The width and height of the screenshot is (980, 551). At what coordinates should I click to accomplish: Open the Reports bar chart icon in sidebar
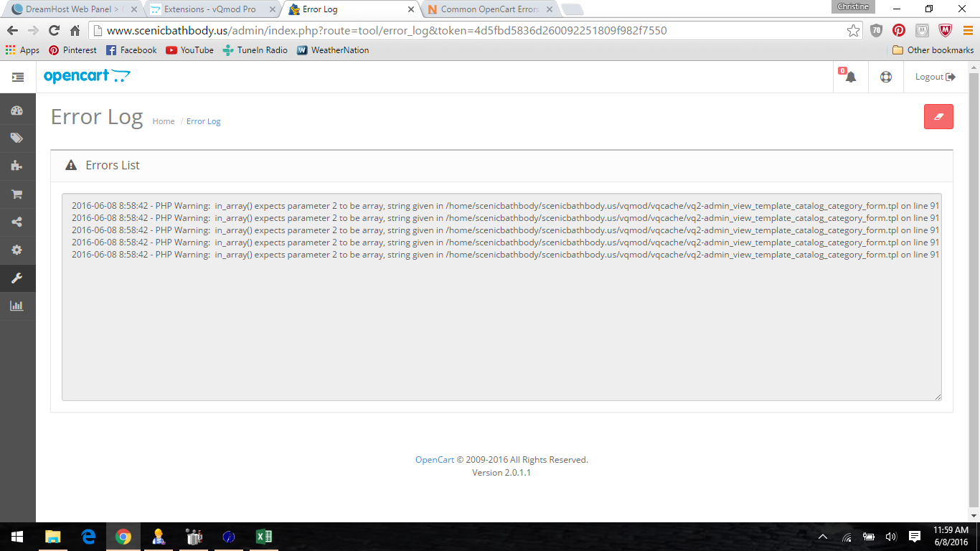(17, 306)
